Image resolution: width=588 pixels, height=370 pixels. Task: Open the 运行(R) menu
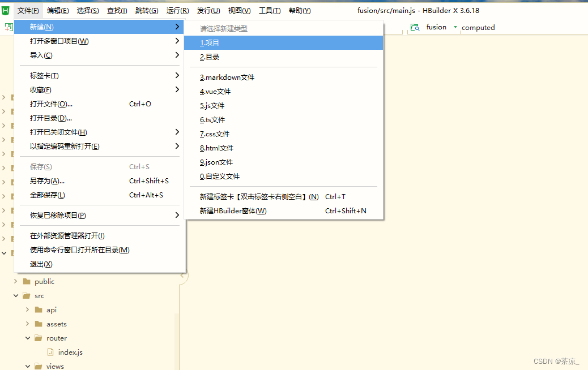point(177,10)
